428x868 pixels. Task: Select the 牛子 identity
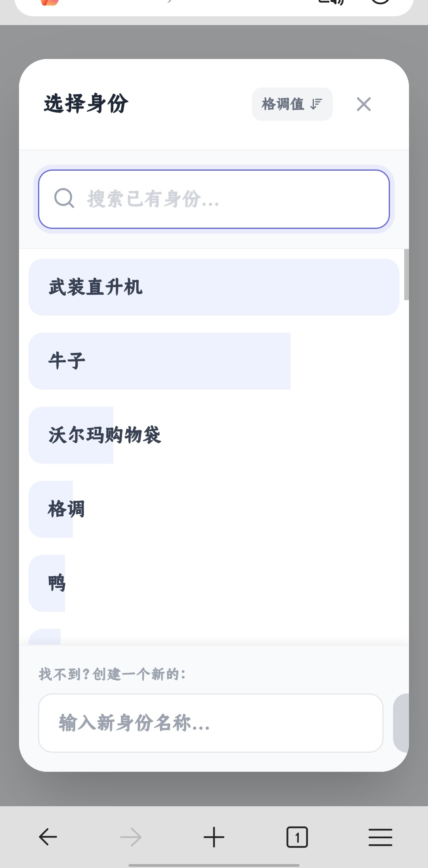click(x=159, y=361)
